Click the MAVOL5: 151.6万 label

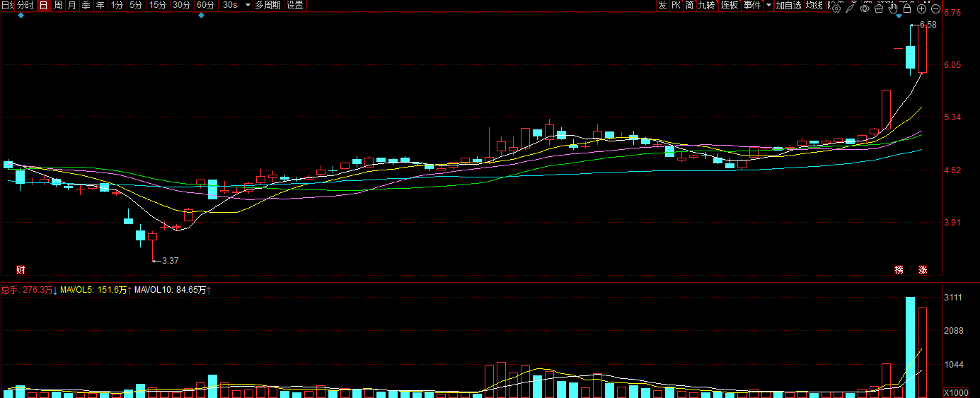(93, 290)
